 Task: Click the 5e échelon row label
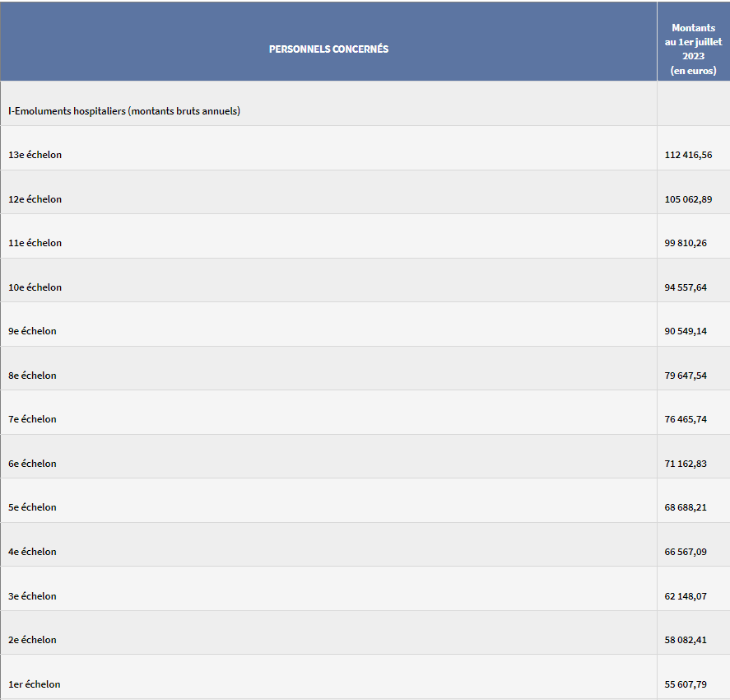coord(32,507)
